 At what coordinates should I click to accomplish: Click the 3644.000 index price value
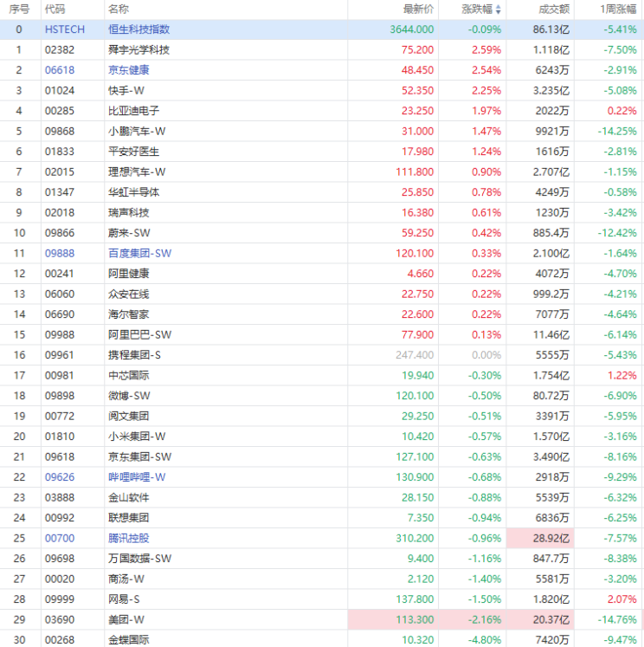pyautogui.click(x=412, y=29)
